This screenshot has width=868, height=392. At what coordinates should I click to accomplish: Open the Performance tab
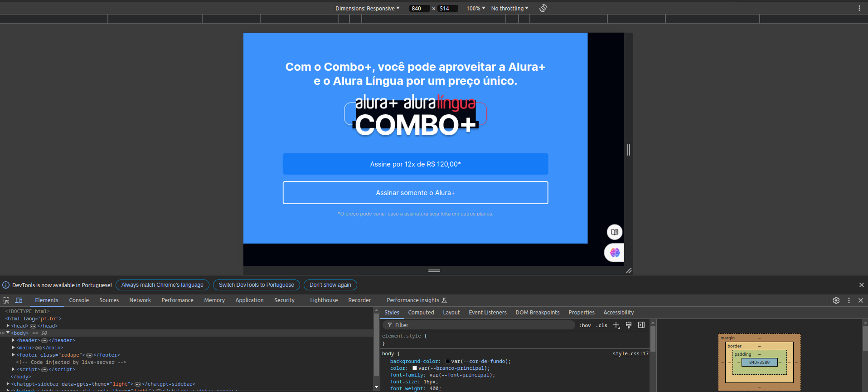click(177, 300)
